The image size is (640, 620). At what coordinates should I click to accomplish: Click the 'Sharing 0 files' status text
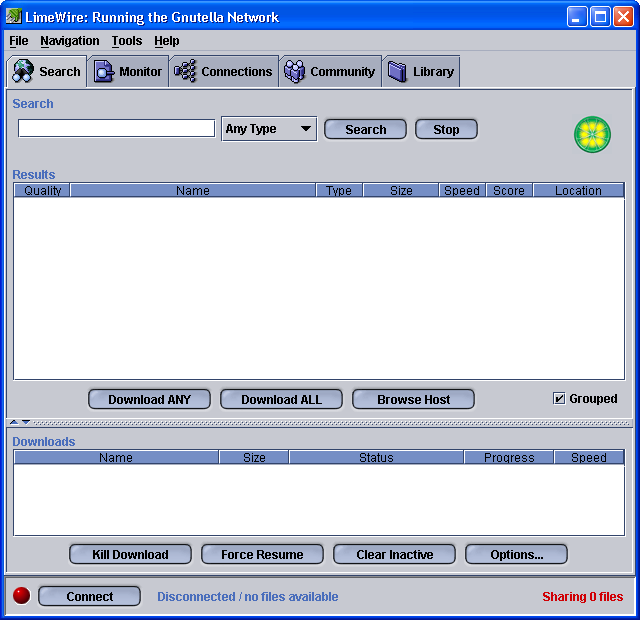(x=582, y=596)
